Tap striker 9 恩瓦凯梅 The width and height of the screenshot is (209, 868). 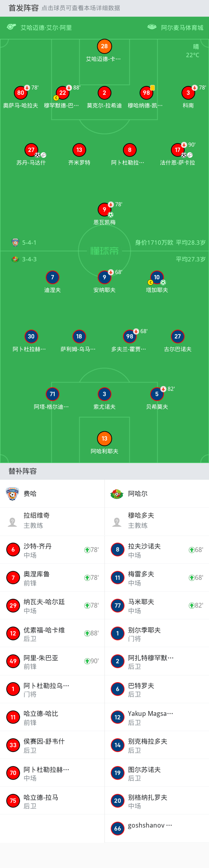(104, 210)
